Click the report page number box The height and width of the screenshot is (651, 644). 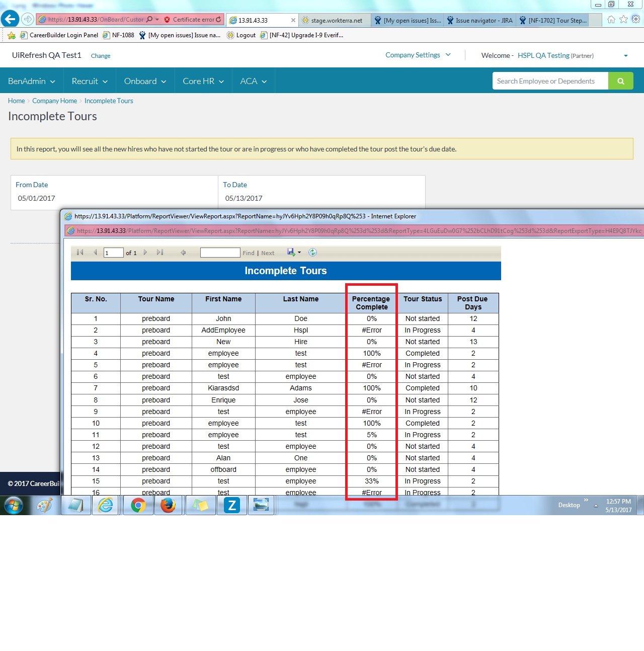pos(113,253)
